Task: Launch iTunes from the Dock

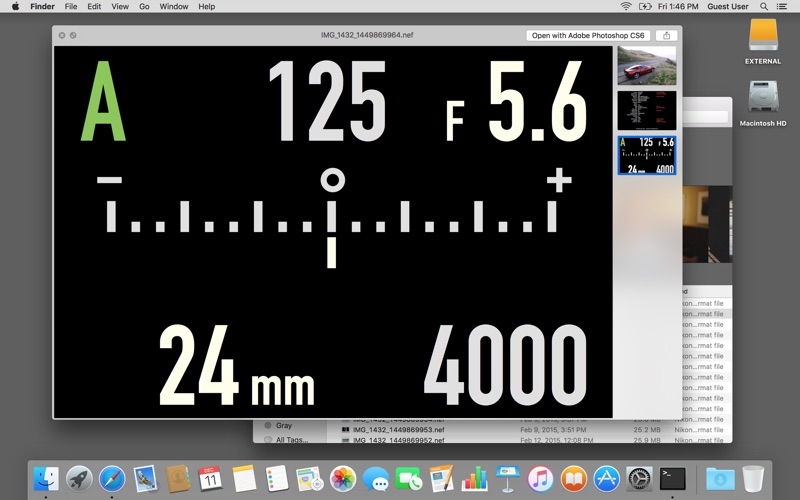Action: 540,479
